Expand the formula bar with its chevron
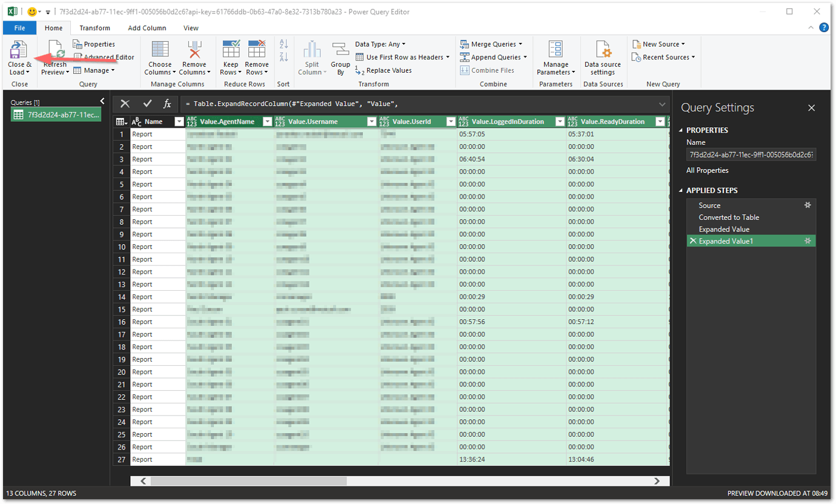 point(663,104)
